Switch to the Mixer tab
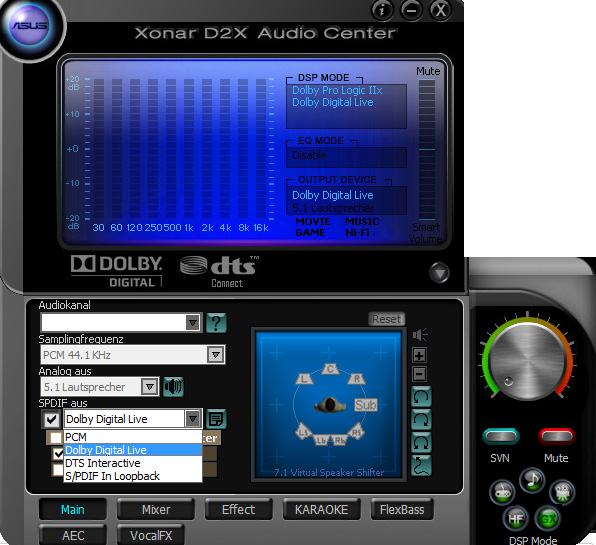Viewport: 596px width, 545px height. coord(156,509)
